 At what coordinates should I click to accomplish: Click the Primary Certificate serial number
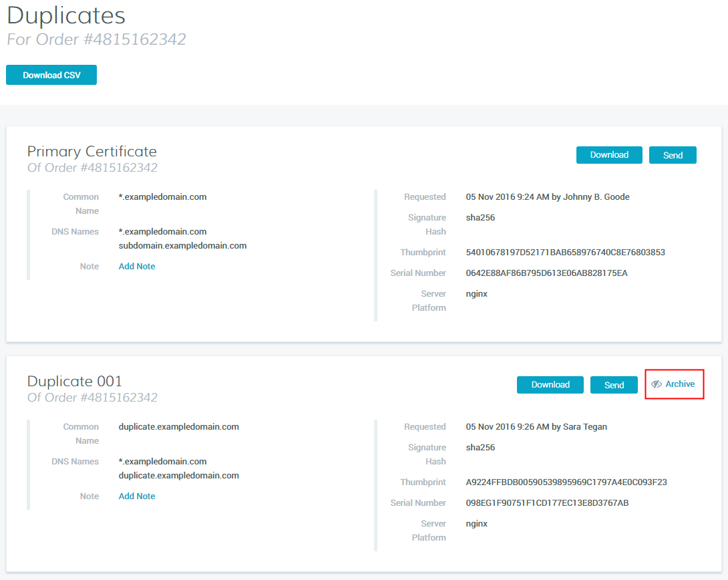(x=546, y=273)
